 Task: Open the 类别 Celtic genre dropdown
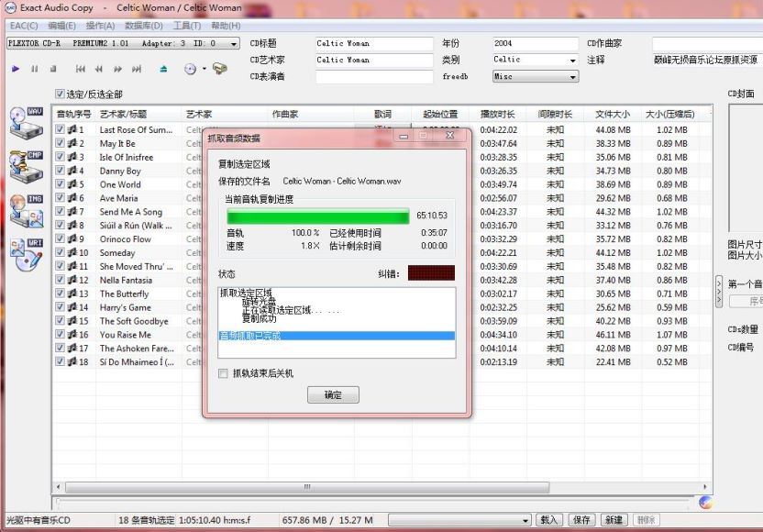(573, 60)
